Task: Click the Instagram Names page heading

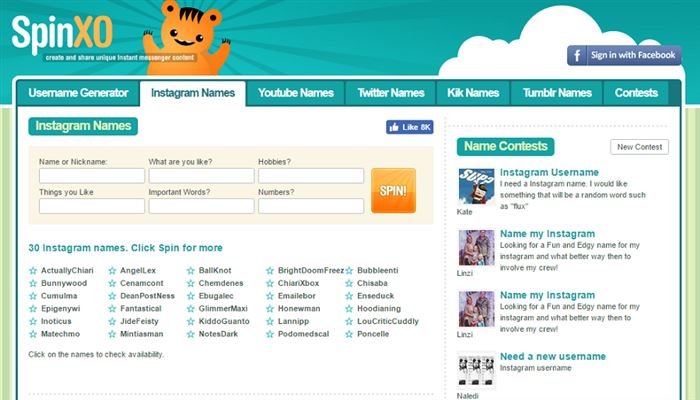Action: click(x=83, y=126)
